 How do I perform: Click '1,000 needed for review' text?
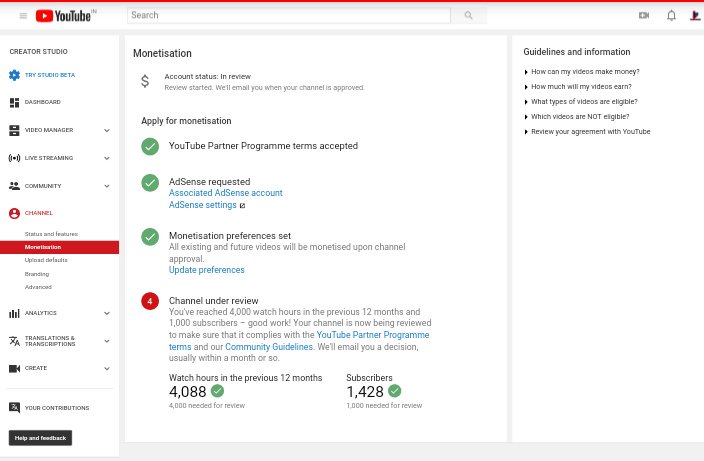[x=384, y=406]
